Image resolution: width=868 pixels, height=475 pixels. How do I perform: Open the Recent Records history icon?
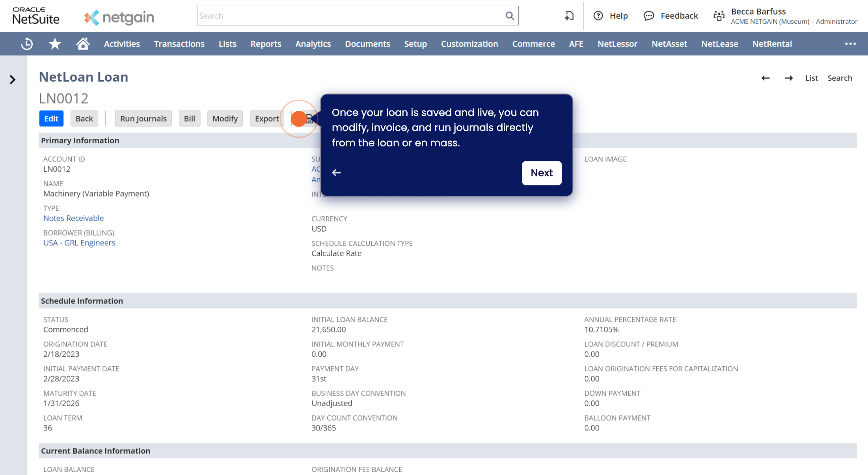(x=27, y=44)
